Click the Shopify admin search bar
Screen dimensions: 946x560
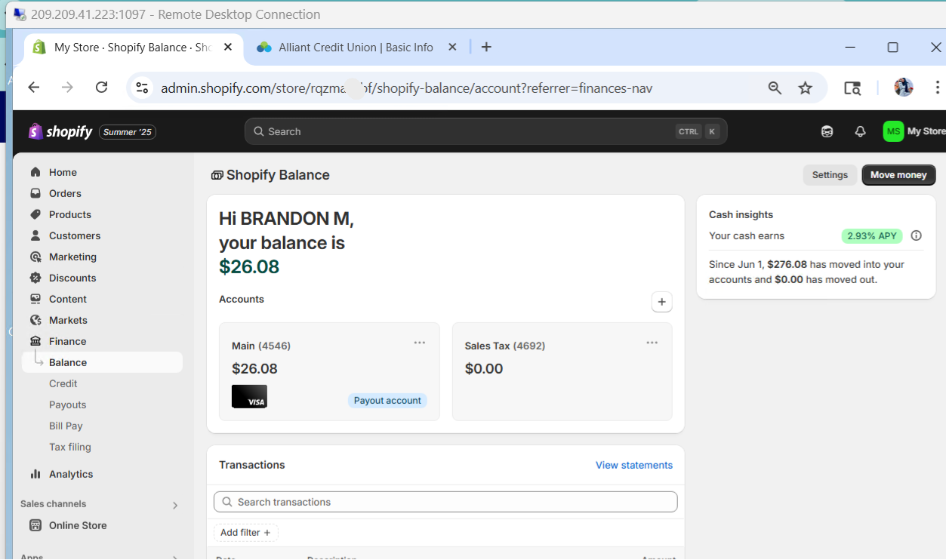click(485, 131)
